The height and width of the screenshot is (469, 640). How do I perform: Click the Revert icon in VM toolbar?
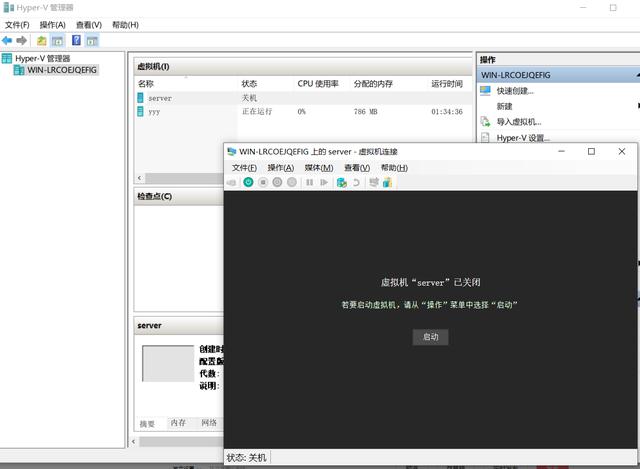click(356, 182)
